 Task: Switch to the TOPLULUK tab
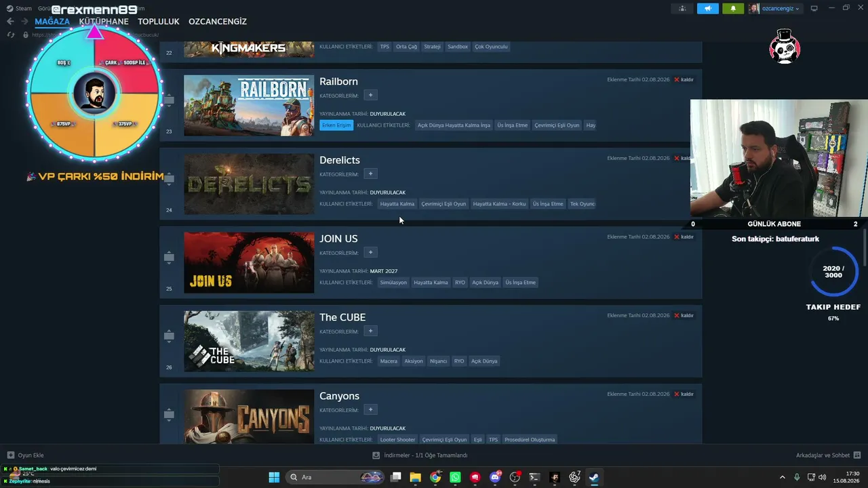159,22
